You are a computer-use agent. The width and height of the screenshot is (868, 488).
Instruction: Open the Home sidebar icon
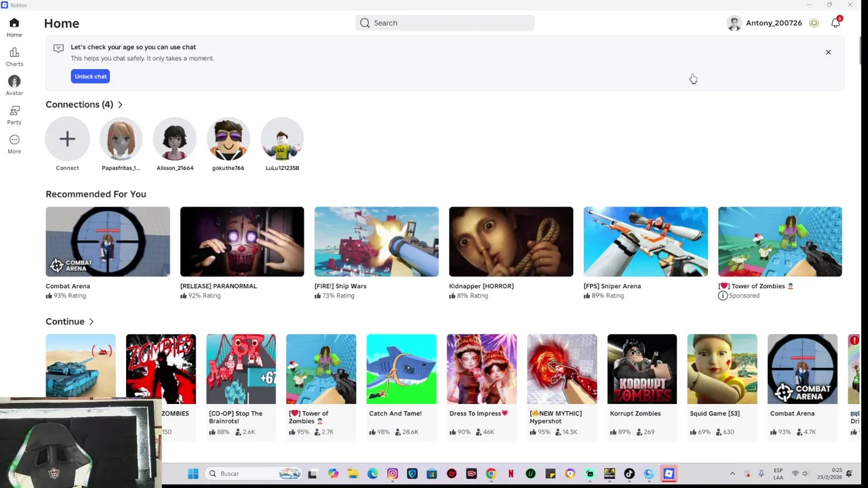click(14, 23)
